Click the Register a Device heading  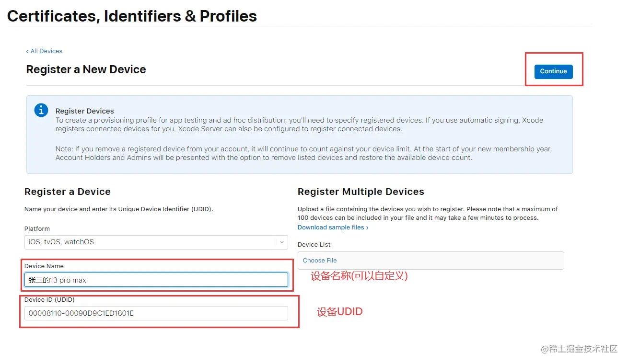(68, 192)
